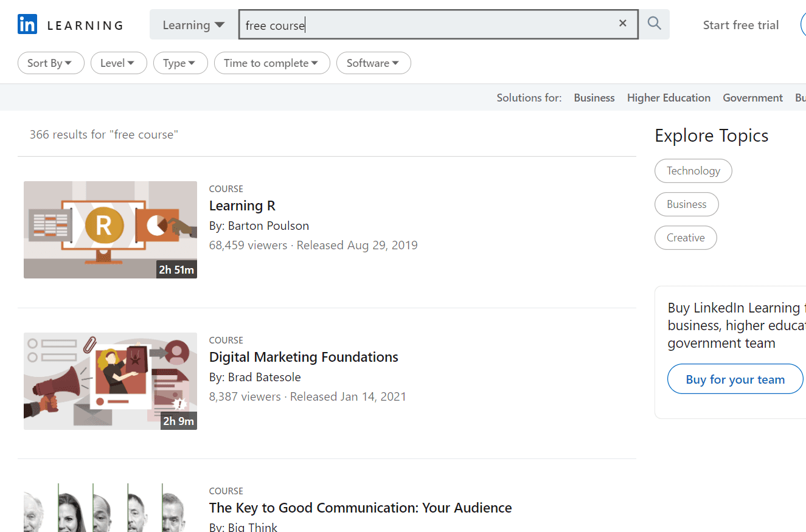806x532 pixels.
Task: Open the Learning R course title
Action: (242, 206)
